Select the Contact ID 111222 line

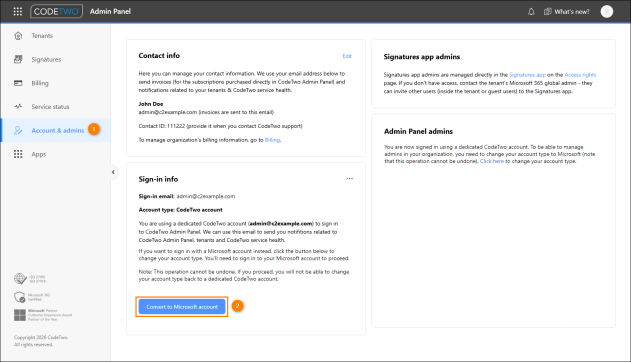(220, 126)
